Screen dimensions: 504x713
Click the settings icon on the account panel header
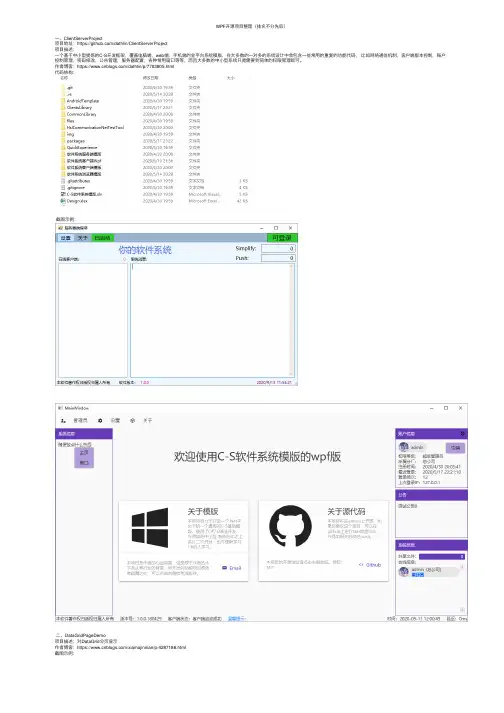[463, 433]
